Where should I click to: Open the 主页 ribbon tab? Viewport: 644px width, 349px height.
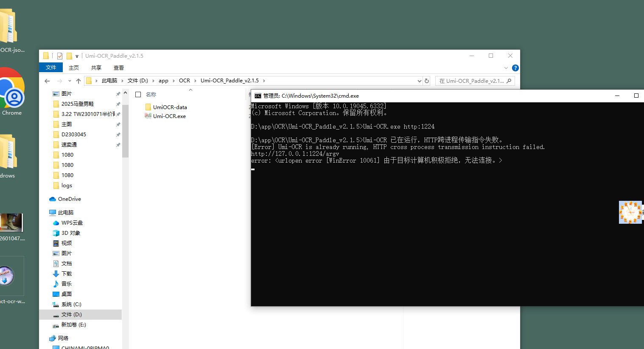[x=74, y=68]
